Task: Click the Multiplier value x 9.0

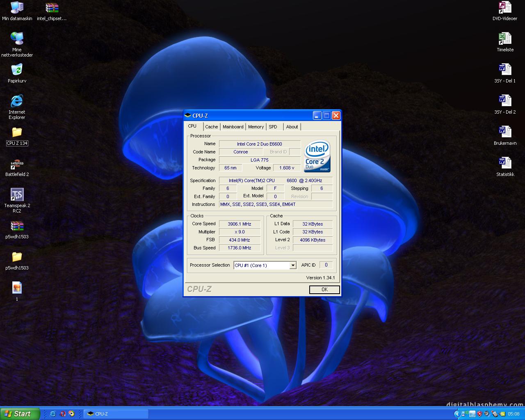Action: [240, 232]
